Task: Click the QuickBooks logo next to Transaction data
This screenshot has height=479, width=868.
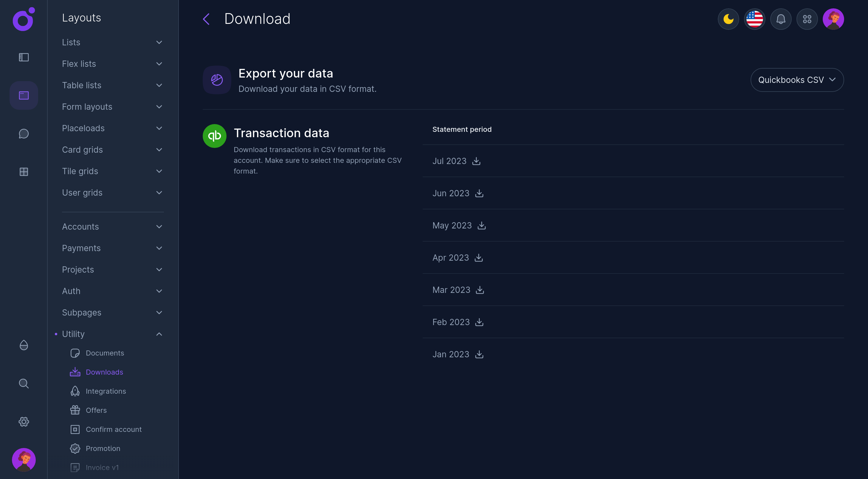Action: pyautogui.click(x=214, y=136)
